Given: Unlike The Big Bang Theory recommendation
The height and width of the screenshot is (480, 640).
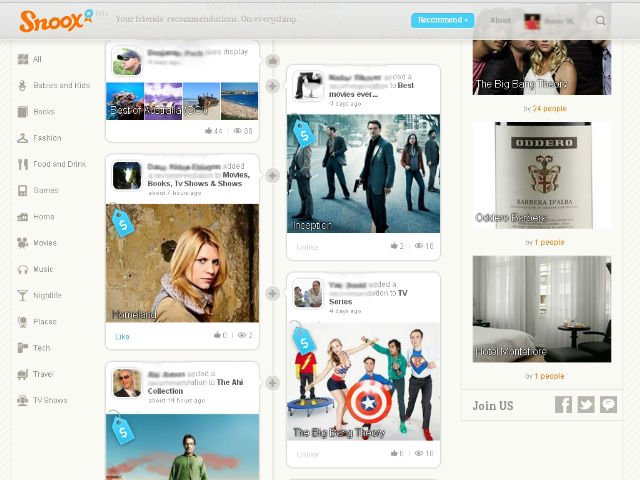Looking at the screenshot, I should tap(307, 454).
